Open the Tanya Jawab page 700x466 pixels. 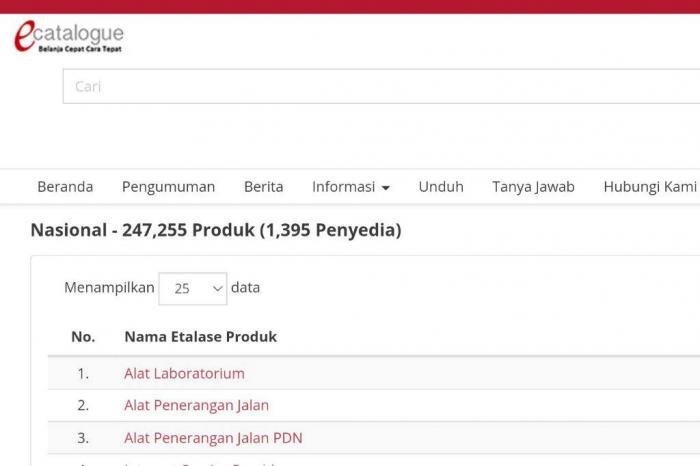(533, 187)
